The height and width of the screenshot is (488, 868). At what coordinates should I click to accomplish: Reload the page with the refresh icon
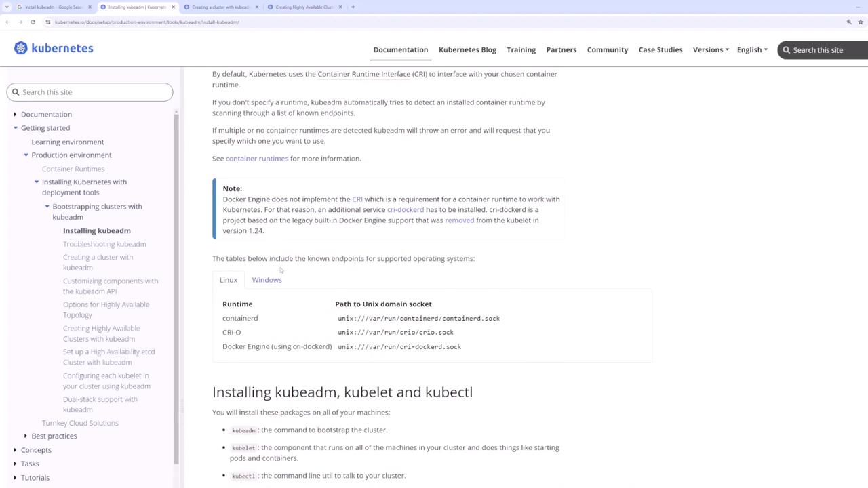[x=33, y=22]
